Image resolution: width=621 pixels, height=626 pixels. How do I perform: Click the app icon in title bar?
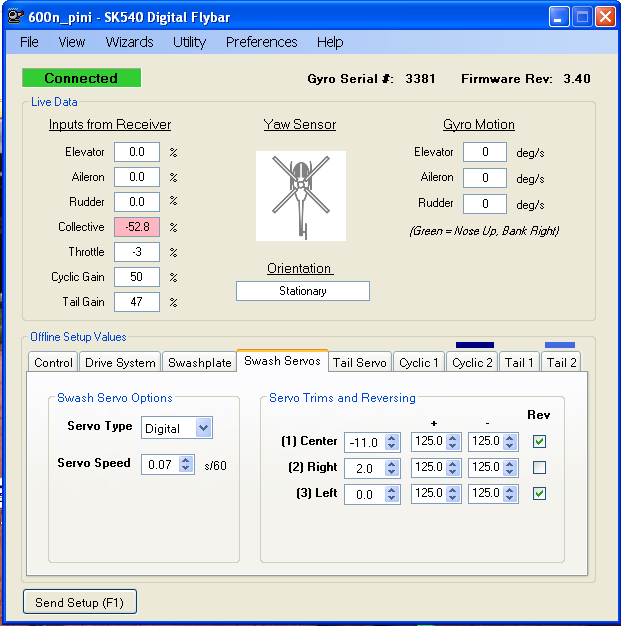[x=16, y=17]
